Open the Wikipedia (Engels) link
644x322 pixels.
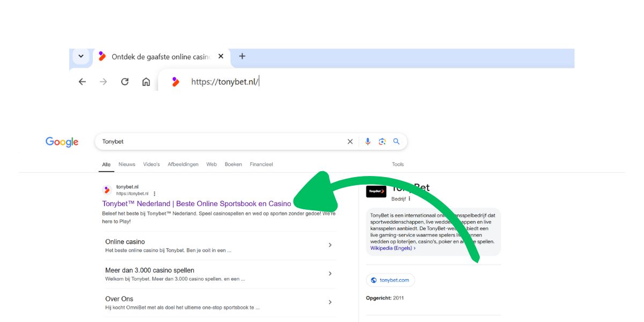click(x=392, y=248)
